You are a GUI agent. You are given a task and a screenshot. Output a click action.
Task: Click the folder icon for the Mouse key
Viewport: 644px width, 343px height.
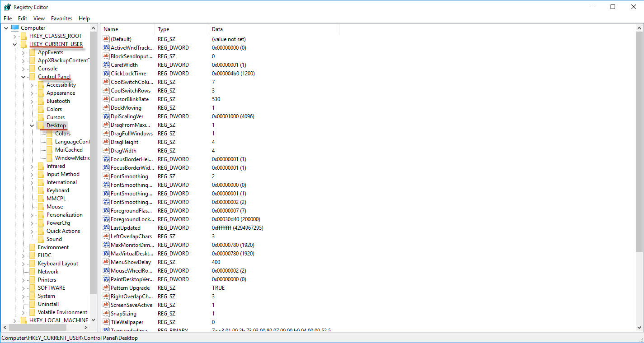point(42,206)
